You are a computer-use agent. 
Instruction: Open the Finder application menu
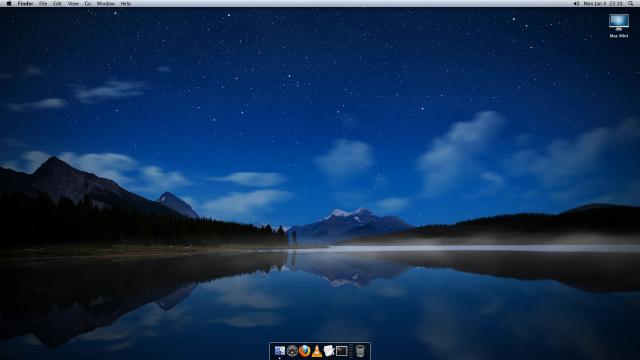25,3
